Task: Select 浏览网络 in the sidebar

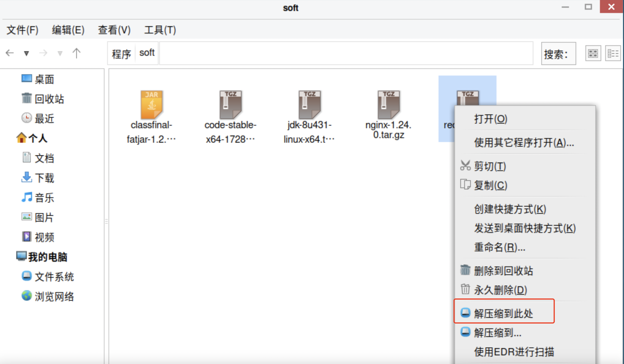Action: (54, 296)
